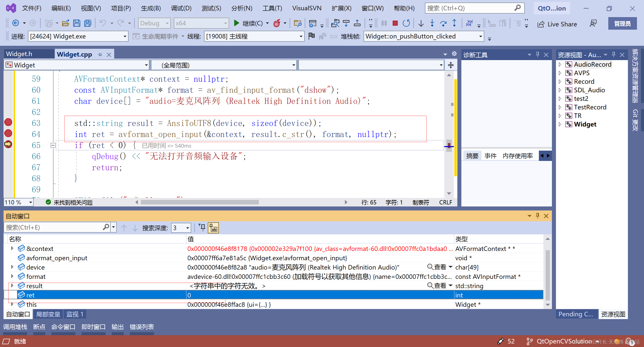Click the Restart debugging icon

click(406, 23)
